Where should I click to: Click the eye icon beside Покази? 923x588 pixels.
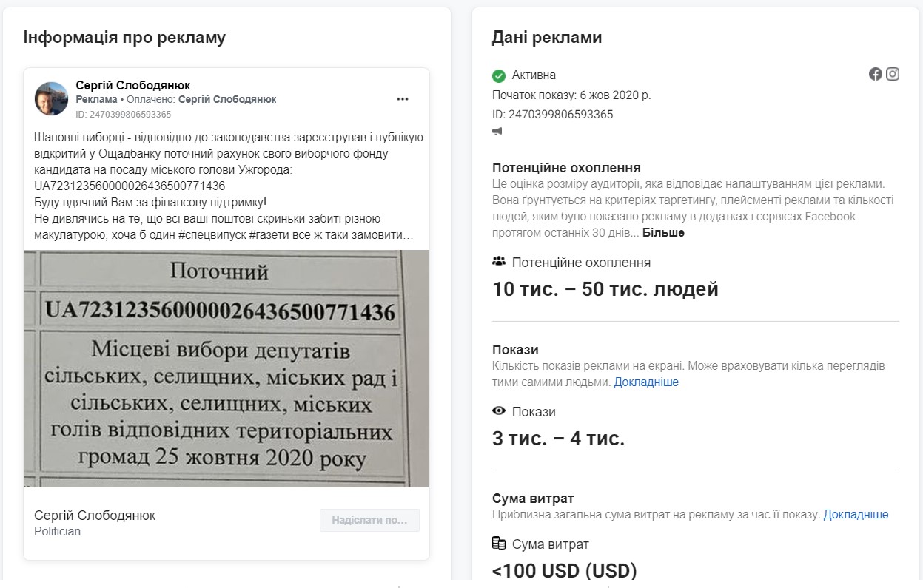499,410
